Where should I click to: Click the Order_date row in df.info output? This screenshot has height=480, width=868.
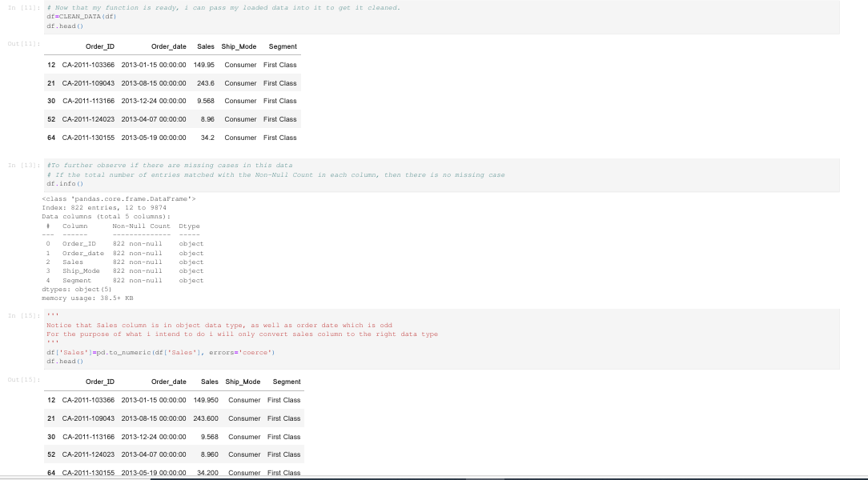[x=125, y=254]
